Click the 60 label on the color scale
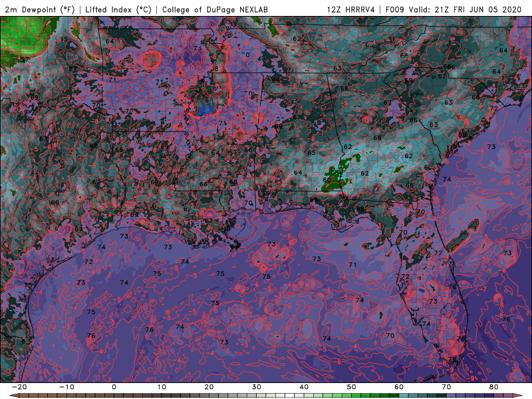The image size is (532, 399). click(x=399, y=387)
